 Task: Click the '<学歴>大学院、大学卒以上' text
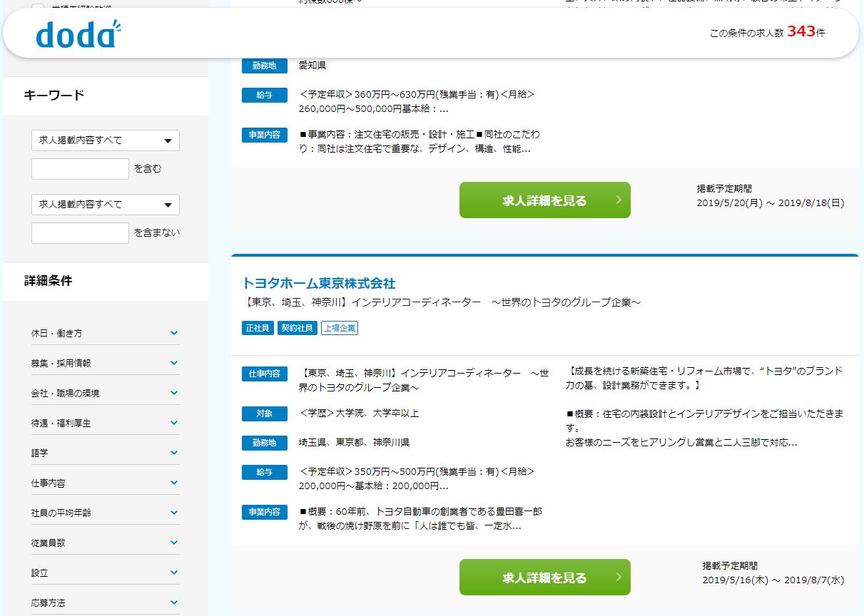[359, 414]
